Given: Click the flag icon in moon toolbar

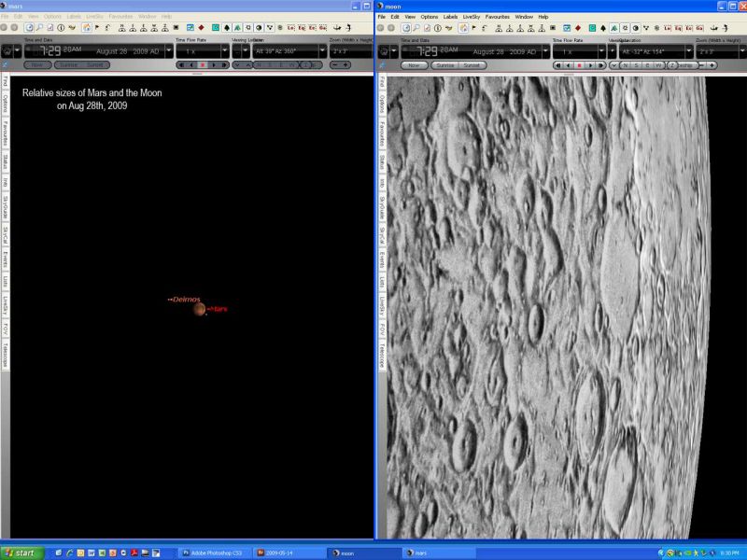Looking at the screenshot, I should point(474,28).
